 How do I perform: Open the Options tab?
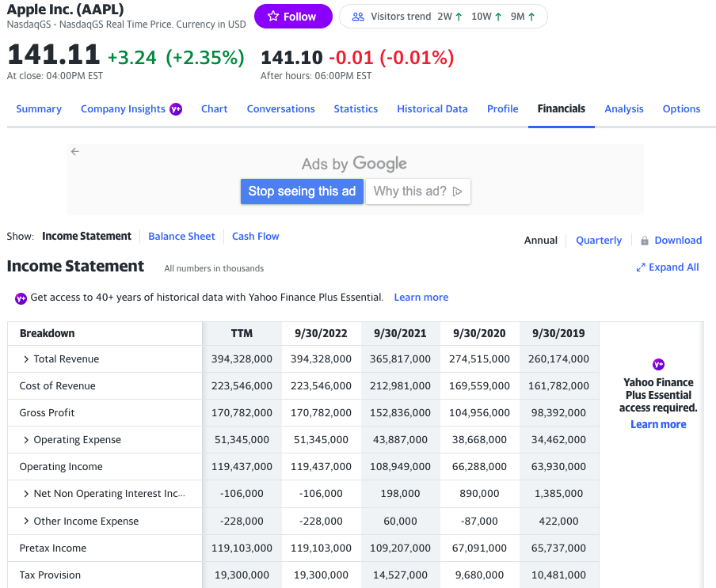click(681, 109)
